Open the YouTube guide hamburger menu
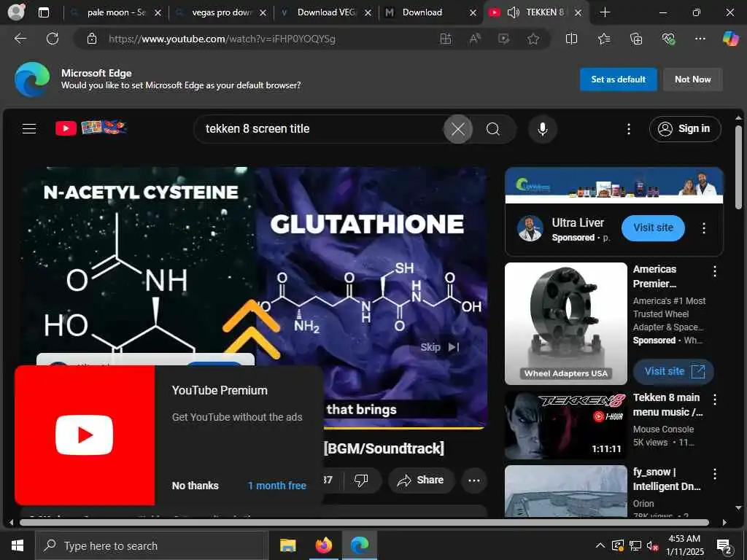Image resolution: width=747 pixels, height=560 pixels. (29, 128)
